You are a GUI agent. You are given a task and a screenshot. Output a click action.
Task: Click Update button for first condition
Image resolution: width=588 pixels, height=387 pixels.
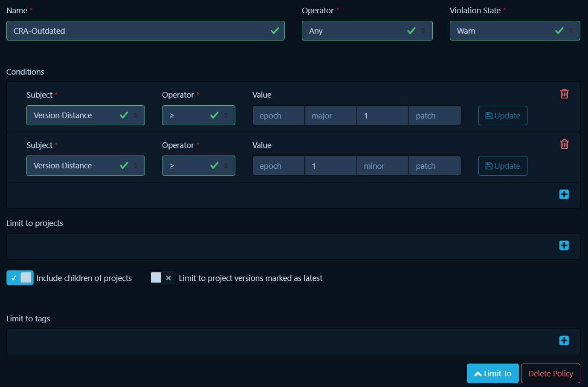point(503,116)
